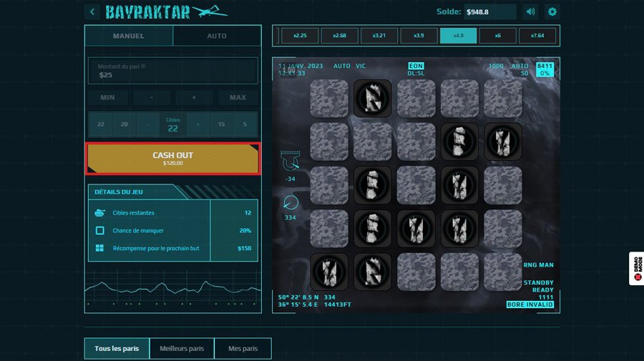Click the hit target tile in grid row one, column two
Viewport: 644px width, 361px height.
(373, 99)
